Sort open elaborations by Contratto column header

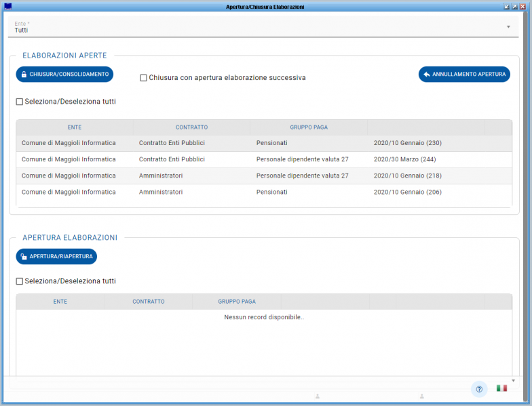(x=191, y=127)
